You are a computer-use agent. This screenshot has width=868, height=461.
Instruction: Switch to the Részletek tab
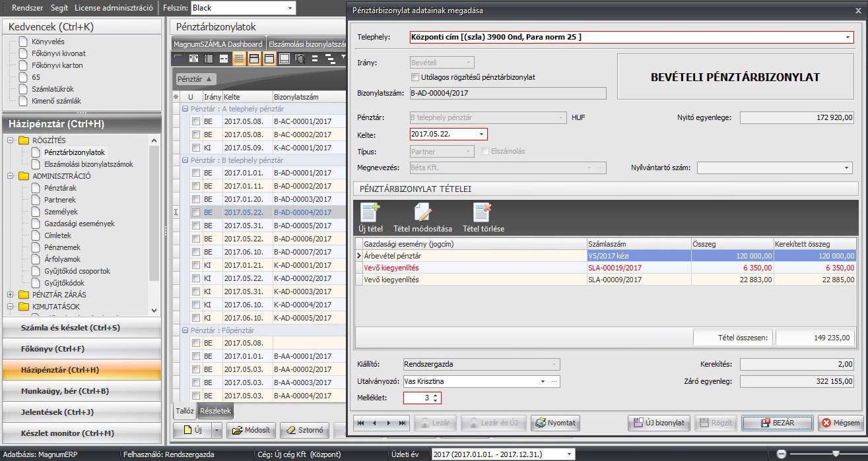pos(215,410)
